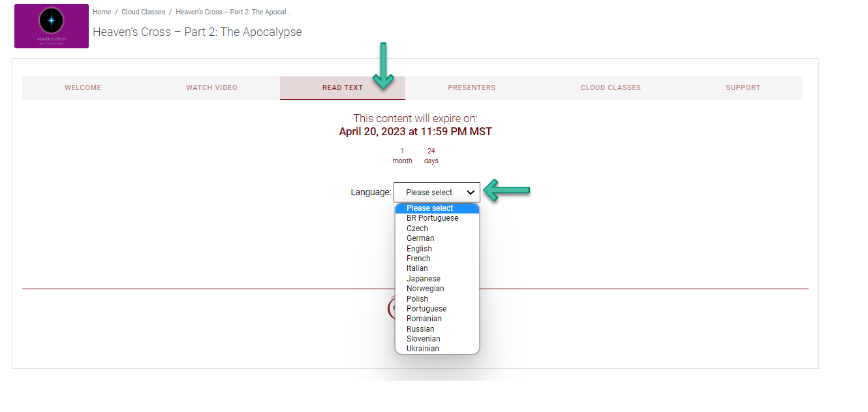Click 'This content will expire on:' text

pyautogui.click(x=415, y=118)
